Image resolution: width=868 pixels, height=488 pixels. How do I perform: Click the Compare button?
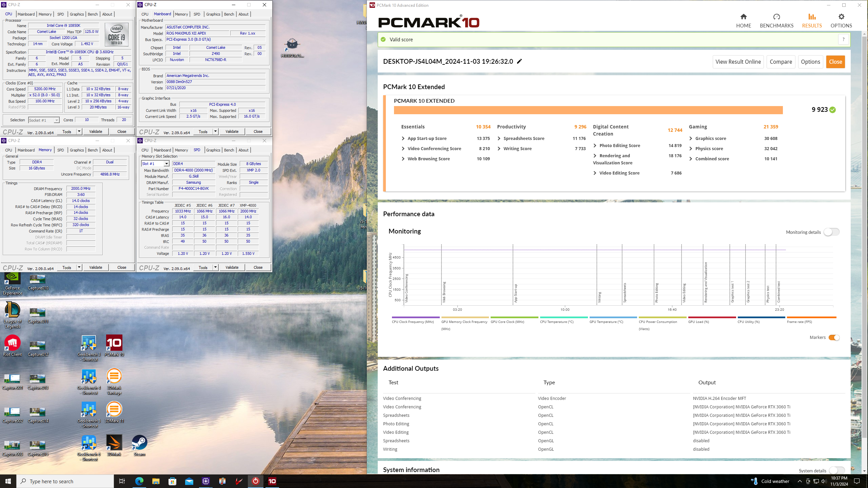coord(781,62)
